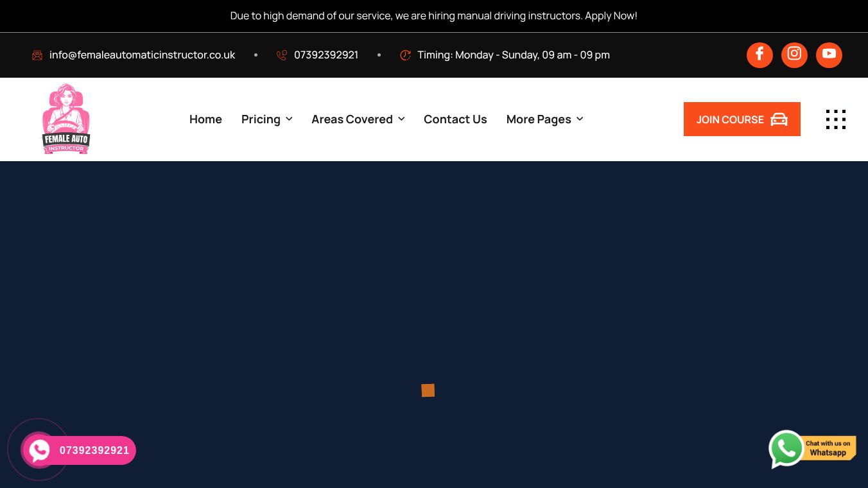Click the pink phone call icon
The width and height of the screenshot is (868, 488).
pos(39,450)
